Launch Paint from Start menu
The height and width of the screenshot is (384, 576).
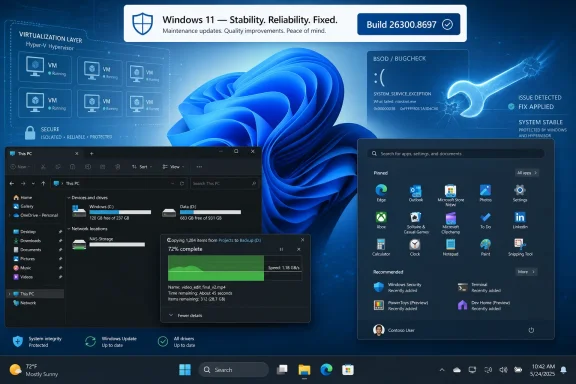pyautogui.click(x=485, y=247)
